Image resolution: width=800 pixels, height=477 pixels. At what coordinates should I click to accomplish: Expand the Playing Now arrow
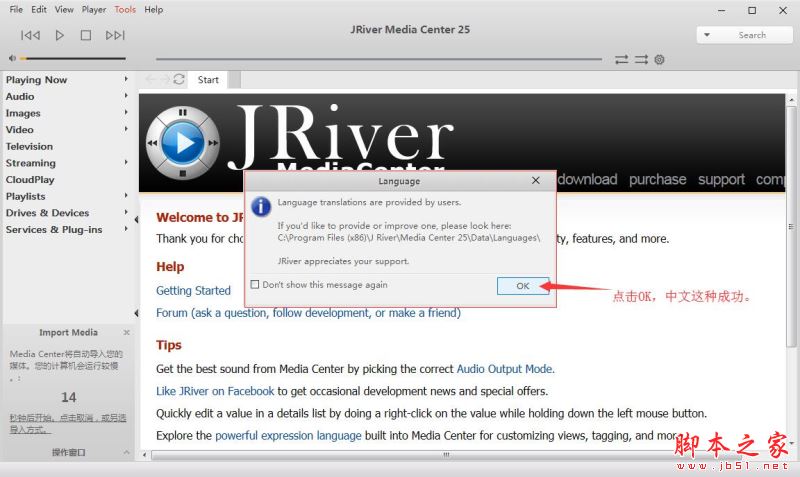coord(126,79)
